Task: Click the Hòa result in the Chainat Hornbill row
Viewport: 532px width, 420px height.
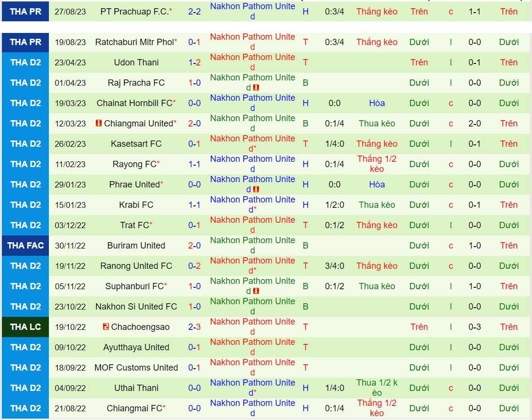Action: pos(377,103)
